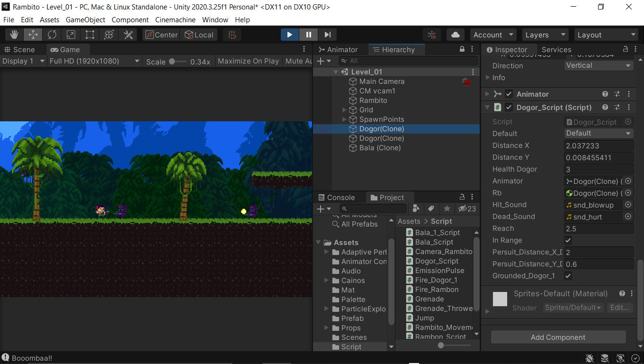This screenshot has height=364, width=644.
Task: Toggle grid snapping magnet icon
Action: 232,35
